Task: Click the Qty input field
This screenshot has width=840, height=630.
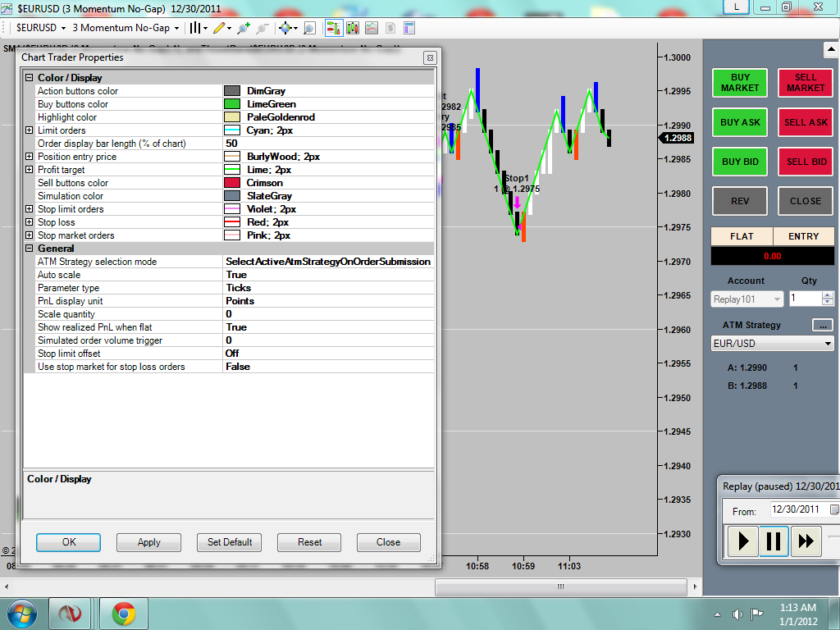Action: 806,299
